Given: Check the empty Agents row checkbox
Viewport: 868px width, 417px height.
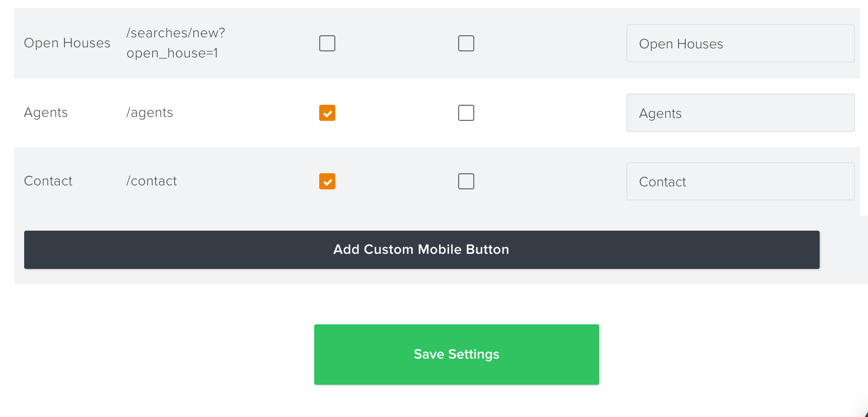Looking at the screenshot, I should tap(466, 113).
